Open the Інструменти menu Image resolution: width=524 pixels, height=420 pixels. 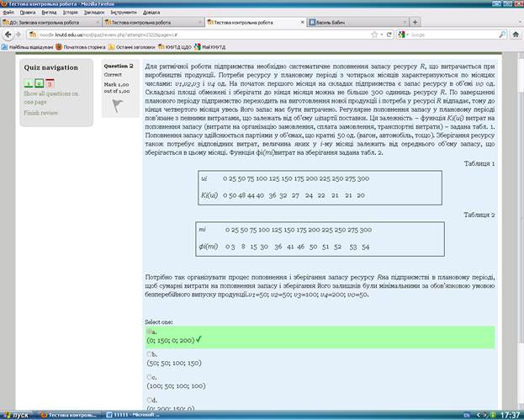point(124,13)
